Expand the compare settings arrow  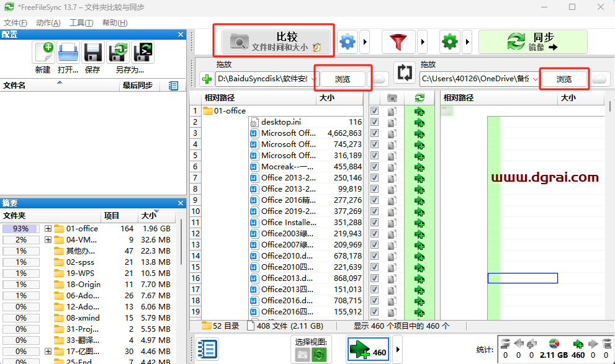365,42
